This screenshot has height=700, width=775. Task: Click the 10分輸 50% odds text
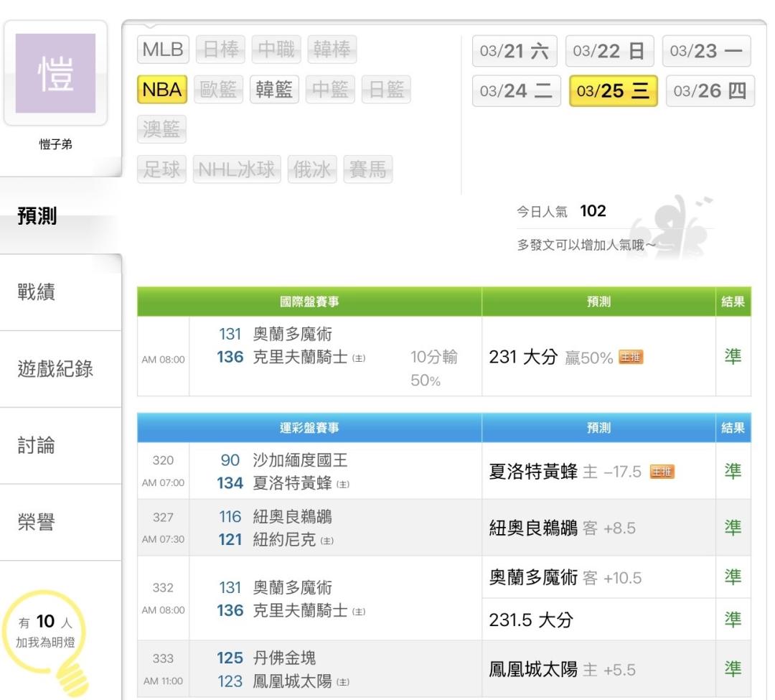(434, 368)
